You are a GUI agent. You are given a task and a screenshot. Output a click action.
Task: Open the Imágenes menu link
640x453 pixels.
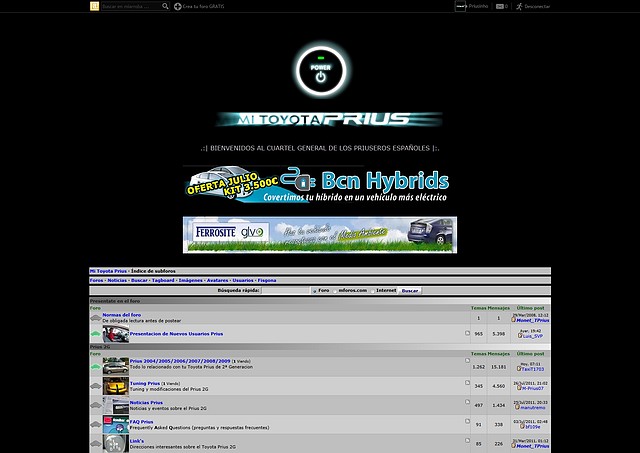190,280
